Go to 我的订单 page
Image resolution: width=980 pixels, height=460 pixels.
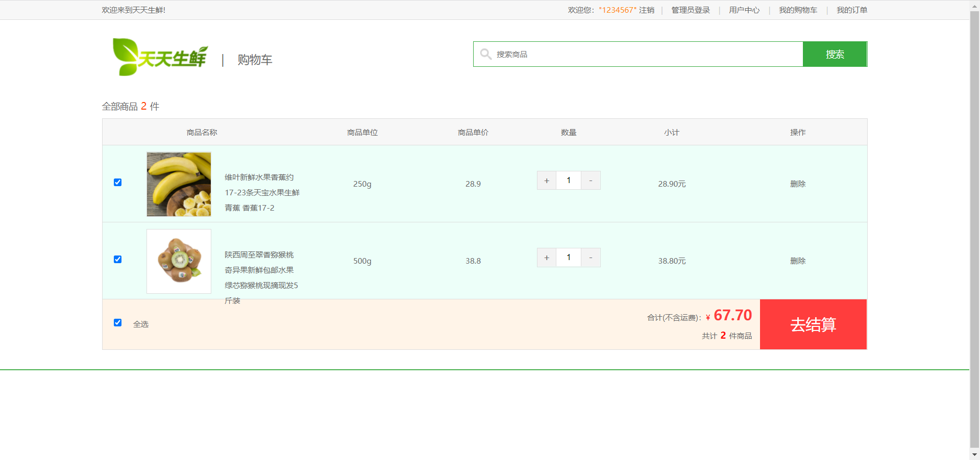click(851, 10)
